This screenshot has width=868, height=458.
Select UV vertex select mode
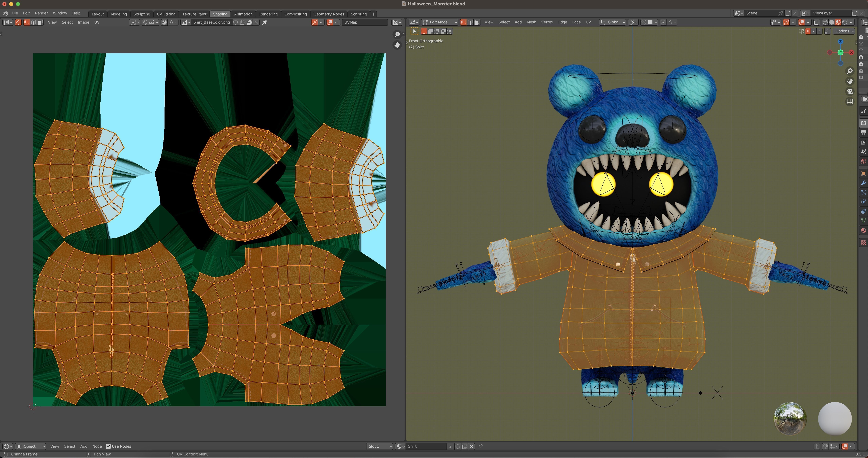click(27, 22)
